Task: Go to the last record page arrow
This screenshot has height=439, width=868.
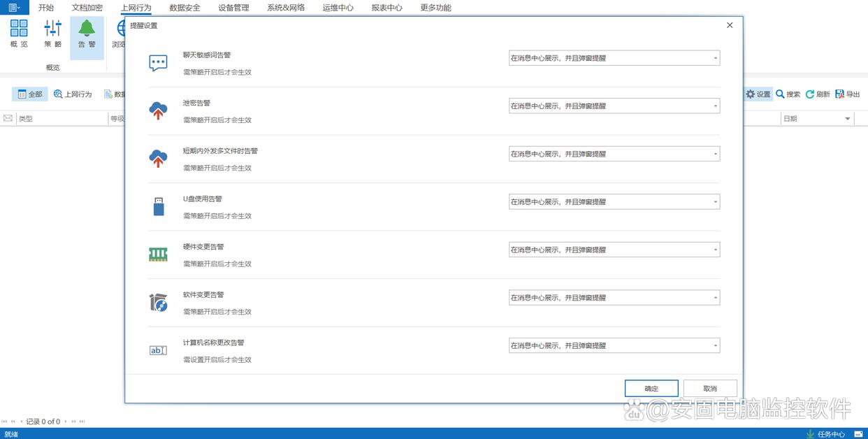Action: tap(82, 422)
